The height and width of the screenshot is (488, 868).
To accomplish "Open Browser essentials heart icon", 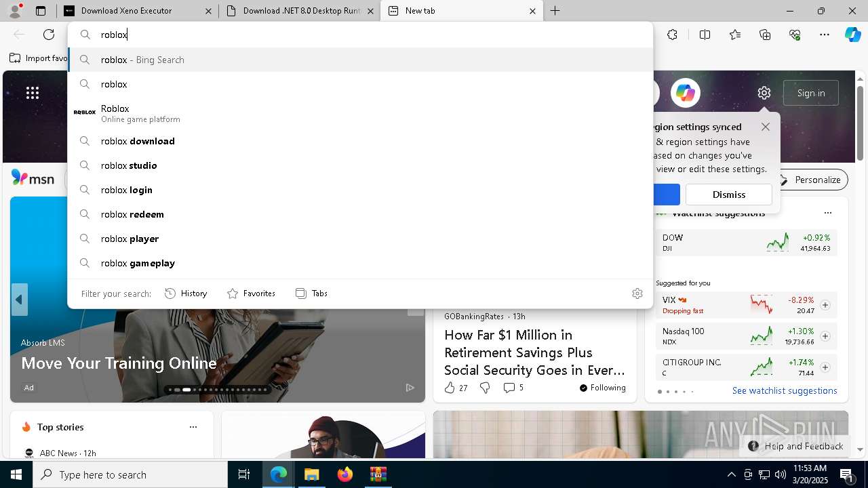I will coord(795,35).
